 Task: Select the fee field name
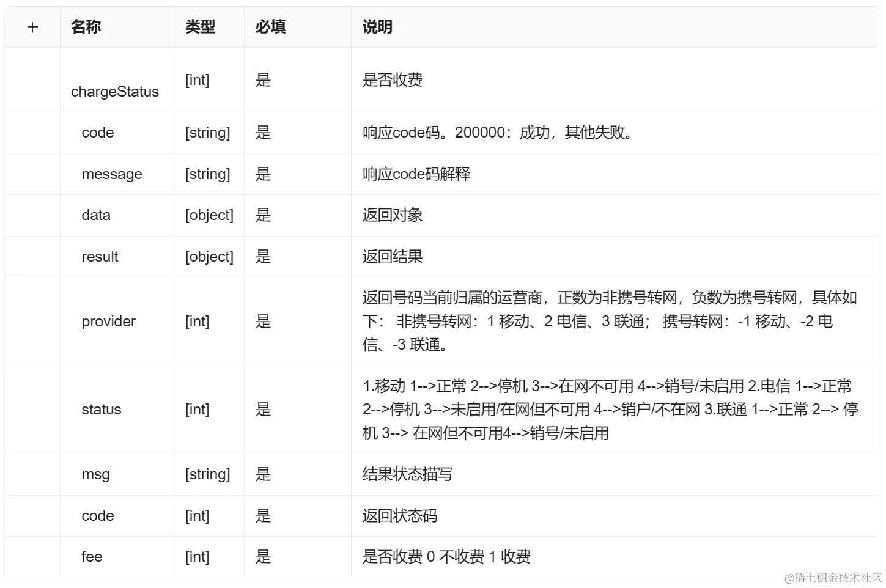click(92, 557)
